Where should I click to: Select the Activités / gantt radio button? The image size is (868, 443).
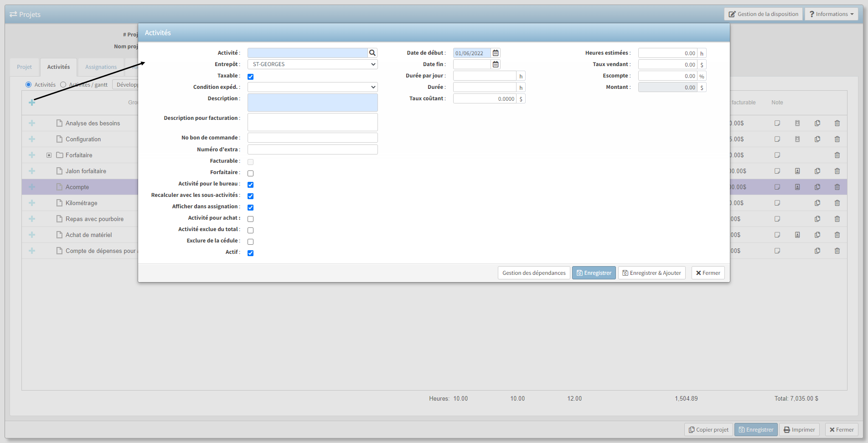point(63,85)
